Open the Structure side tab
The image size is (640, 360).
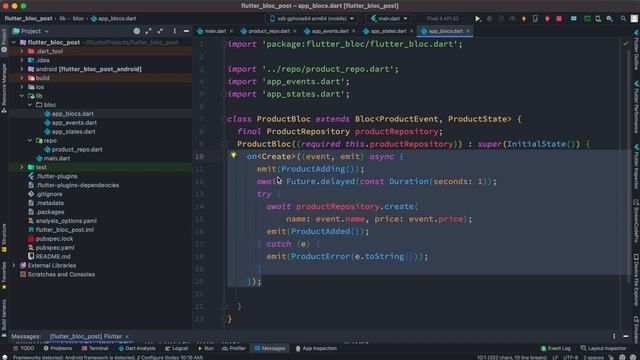(x=4, y=238)
